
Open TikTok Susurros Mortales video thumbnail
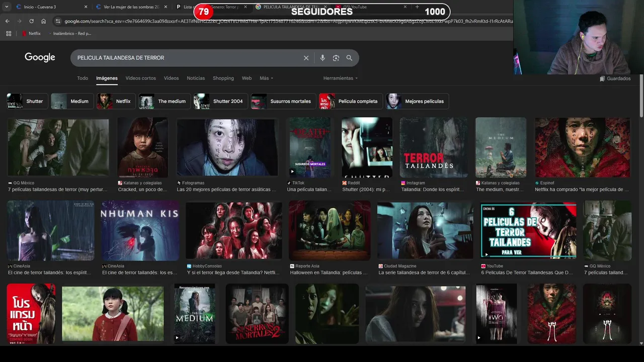[x=310, y=147]
